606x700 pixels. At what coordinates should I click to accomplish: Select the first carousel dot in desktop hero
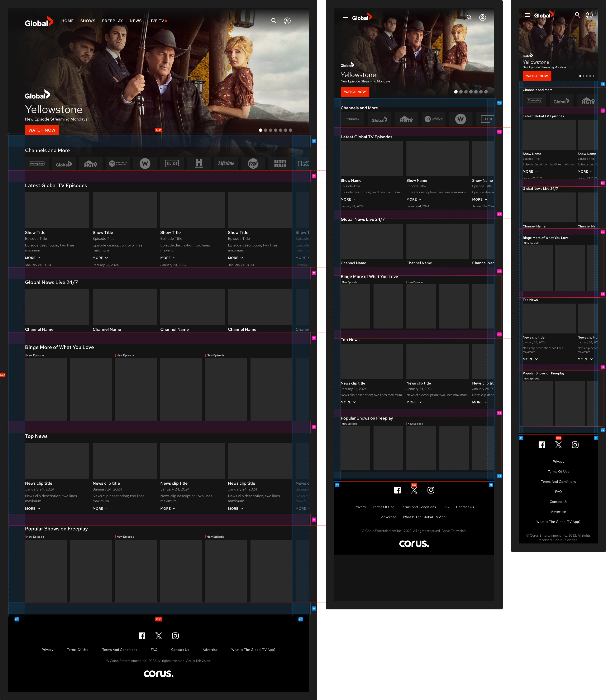tap(260, 130)
